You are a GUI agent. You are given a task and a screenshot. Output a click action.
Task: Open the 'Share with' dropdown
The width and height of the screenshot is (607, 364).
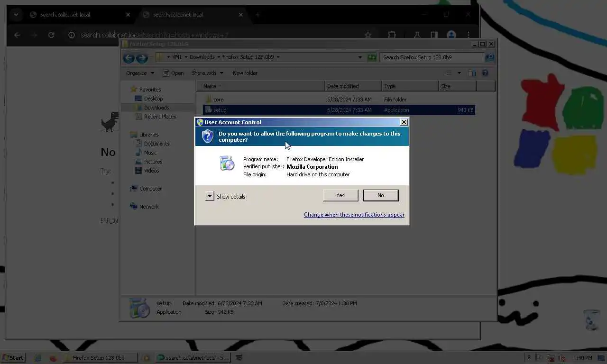(207, 73)
